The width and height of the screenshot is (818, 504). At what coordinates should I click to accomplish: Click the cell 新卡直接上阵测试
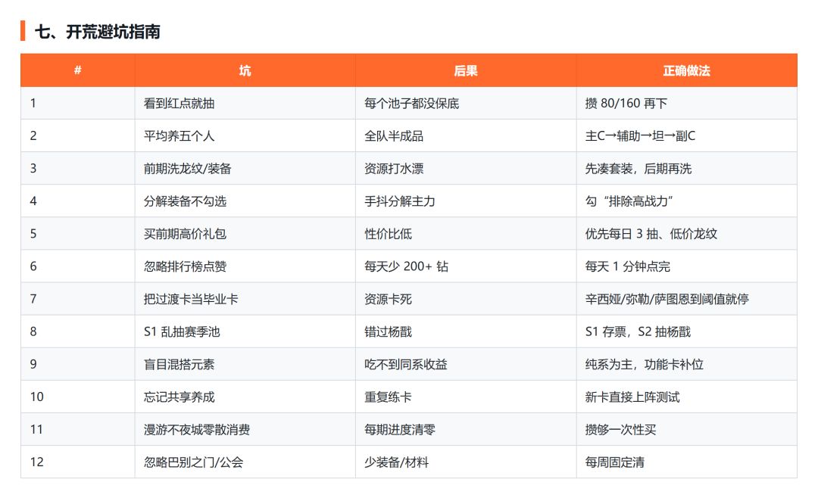tap(686, 397)
